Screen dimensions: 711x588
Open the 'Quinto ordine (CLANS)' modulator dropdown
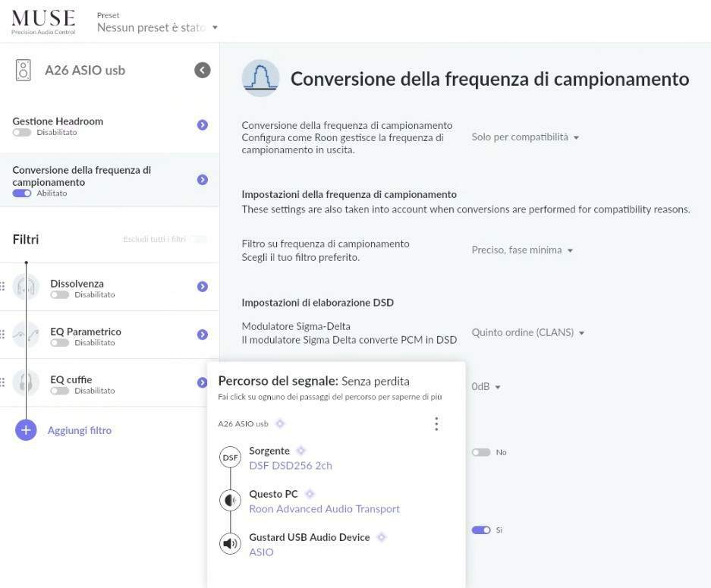click(528, 333)
